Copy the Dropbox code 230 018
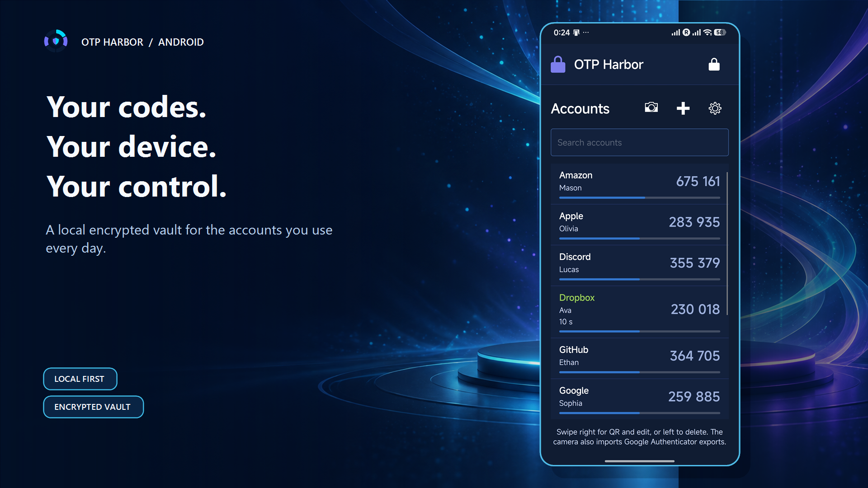Screen dimensions: 868x488 [695, 310]
